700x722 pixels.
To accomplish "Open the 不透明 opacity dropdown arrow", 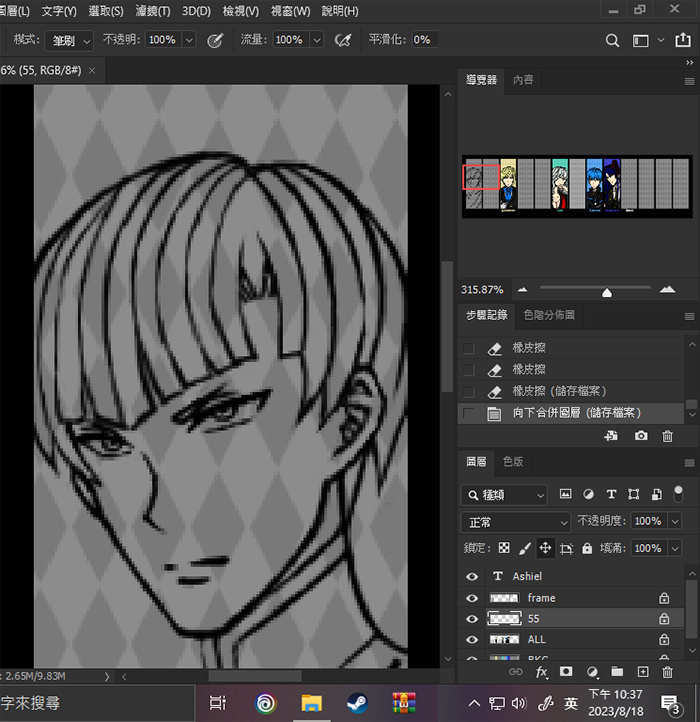I will click(189, 40).
